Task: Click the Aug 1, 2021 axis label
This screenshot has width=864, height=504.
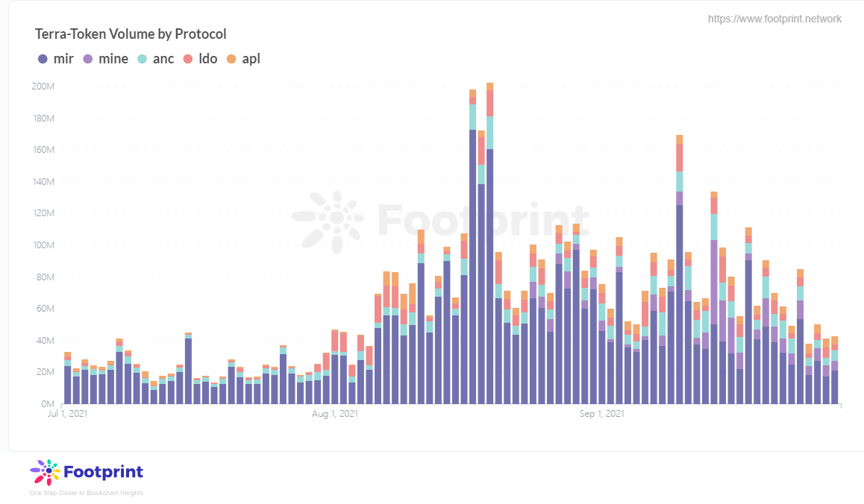Action: [x=335, y=413]
